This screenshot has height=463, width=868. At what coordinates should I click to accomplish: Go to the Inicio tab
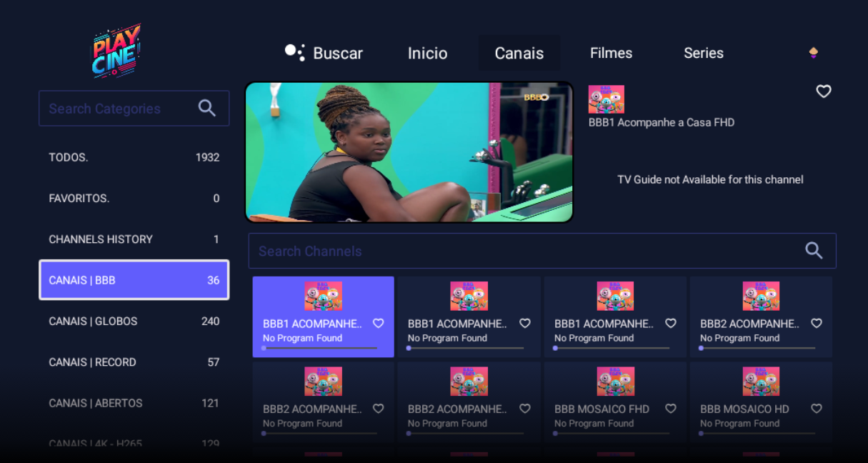click(x=427, y=54)
